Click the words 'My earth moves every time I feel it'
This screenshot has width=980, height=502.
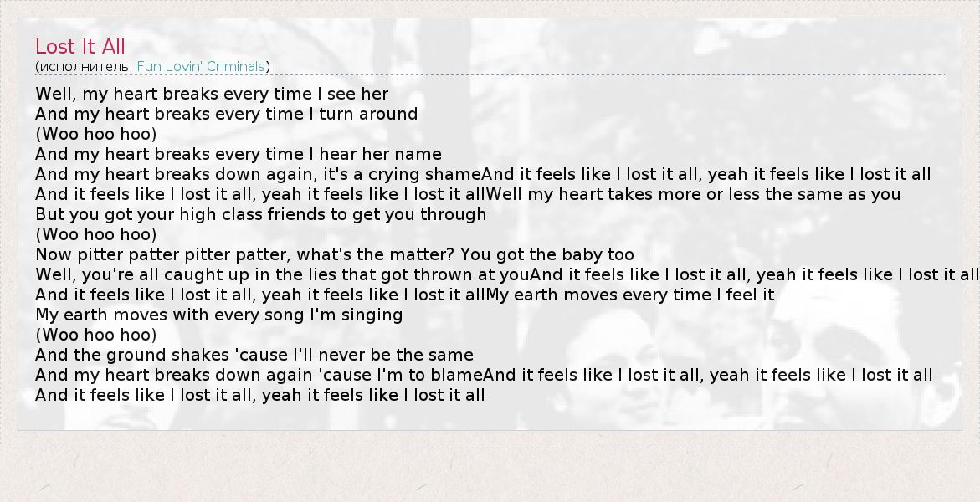pos(630,295)
